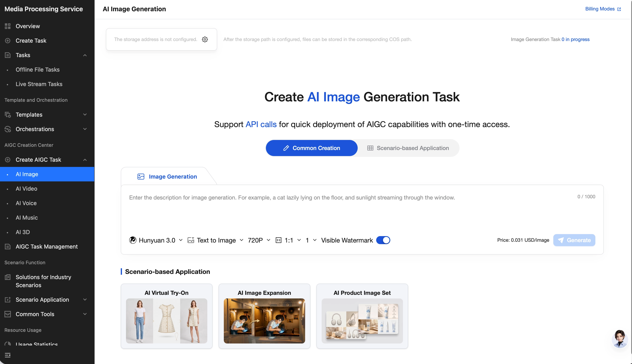Toggle the Visible Watermark switch off
This screenshot has width=632, height=364.
[x=383, y=240]
